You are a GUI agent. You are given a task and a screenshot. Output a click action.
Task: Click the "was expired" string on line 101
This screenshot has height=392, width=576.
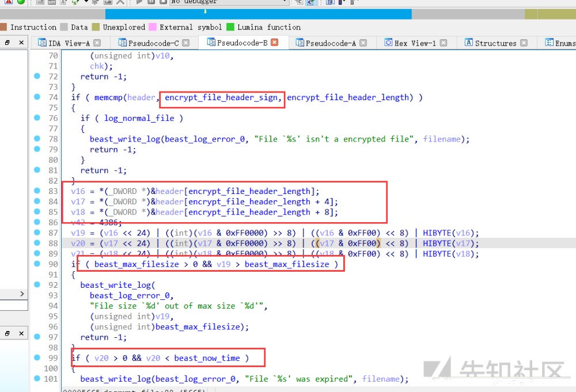coord(297,379)
